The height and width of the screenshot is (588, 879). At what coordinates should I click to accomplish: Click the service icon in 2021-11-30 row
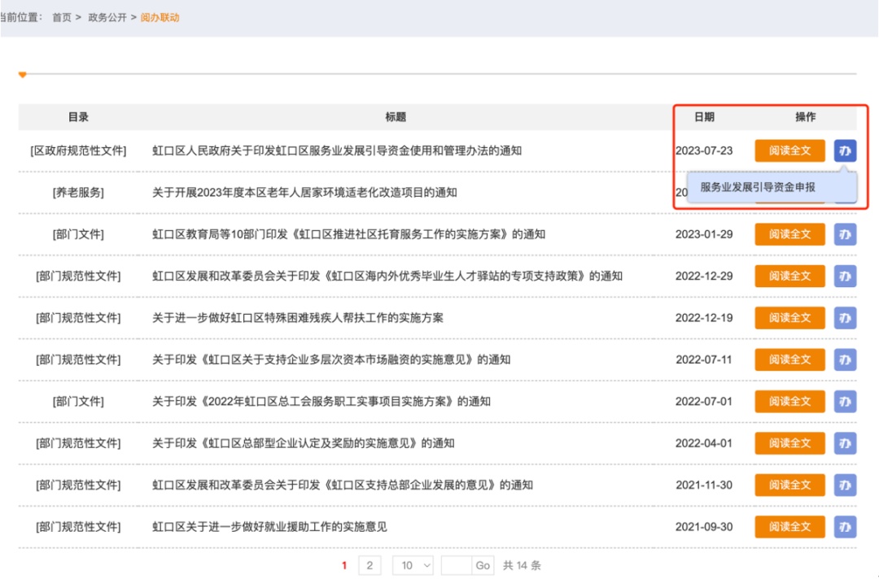[845, 486]
